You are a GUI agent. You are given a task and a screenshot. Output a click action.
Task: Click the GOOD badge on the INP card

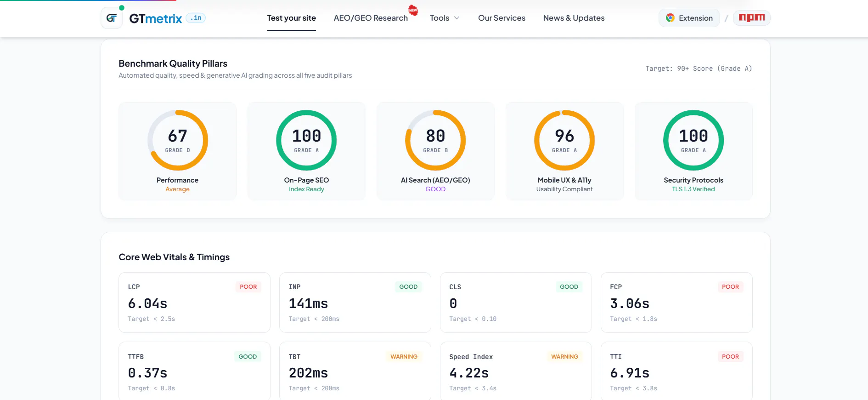[x=408, y=287]
